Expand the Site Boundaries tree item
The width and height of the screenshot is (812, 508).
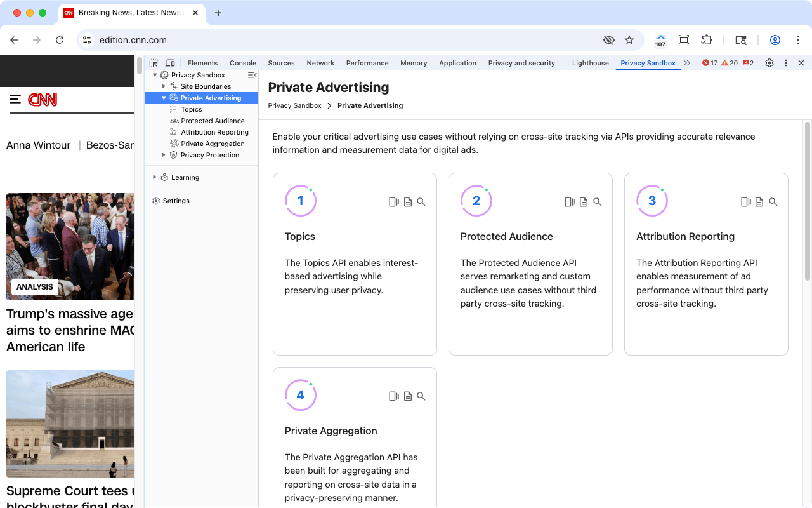[163, 86]
